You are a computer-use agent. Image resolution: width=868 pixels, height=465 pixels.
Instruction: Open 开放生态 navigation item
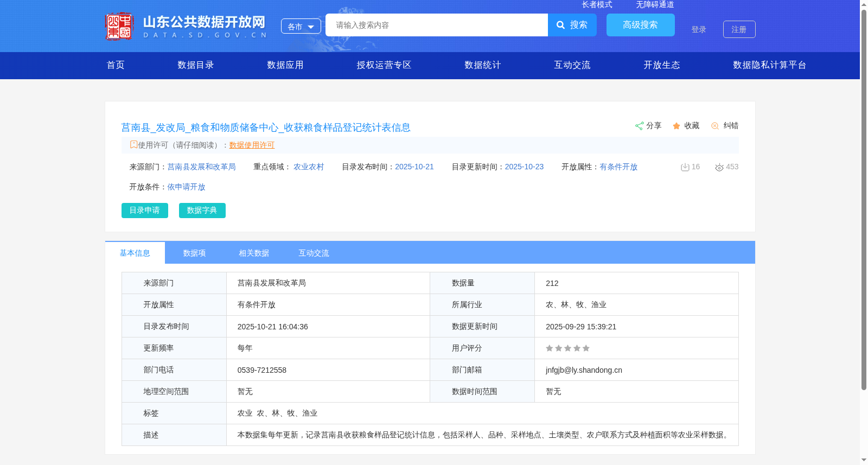coord(662,65)
